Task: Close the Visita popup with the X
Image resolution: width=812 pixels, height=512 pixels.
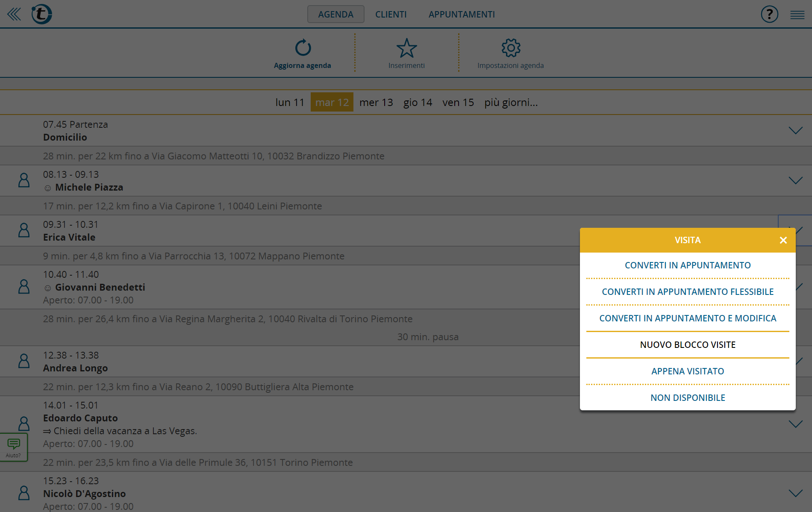Action: click(783, 240)
